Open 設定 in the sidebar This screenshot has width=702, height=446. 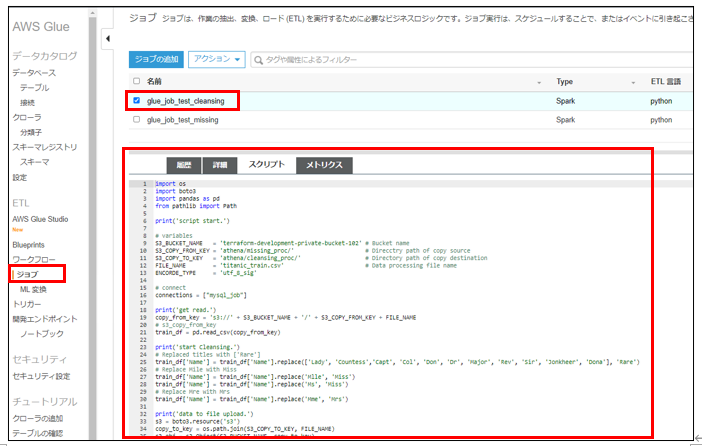20,177
